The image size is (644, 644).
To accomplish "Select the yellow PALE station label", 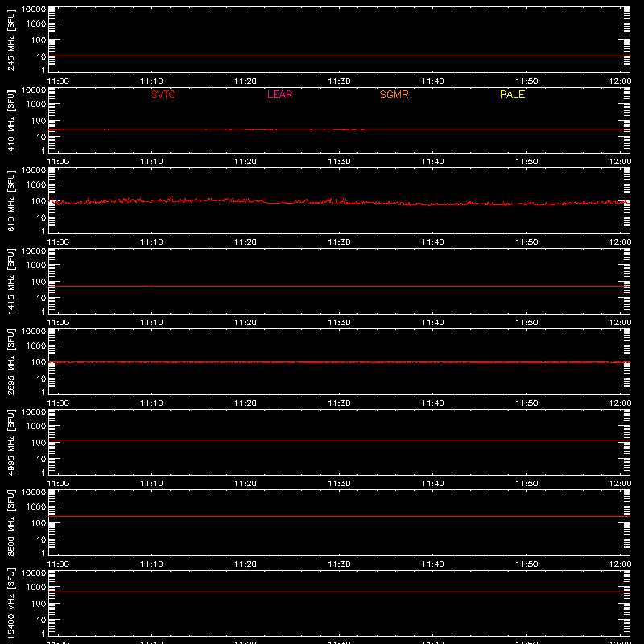I will tap(512, 94).
